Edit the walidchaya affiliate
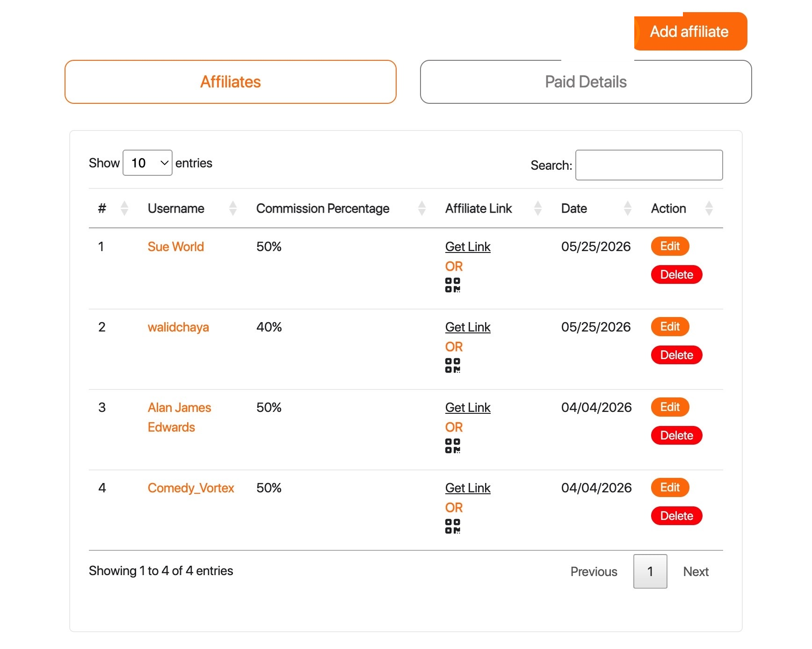The image size is (812, 649). click(x=670, y=327)
